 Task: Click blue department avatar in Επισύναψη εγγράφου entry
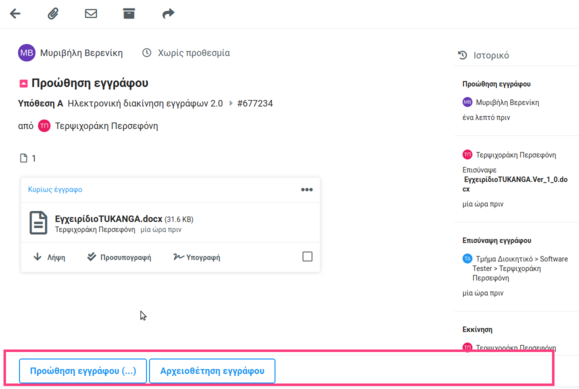tap(467, 259)
